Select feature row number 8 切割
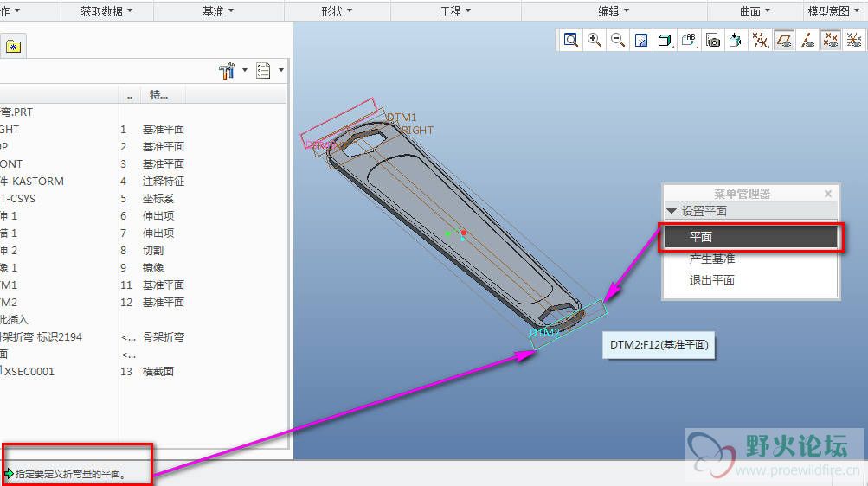The image size is (868, 486). (x=142, y=251)
